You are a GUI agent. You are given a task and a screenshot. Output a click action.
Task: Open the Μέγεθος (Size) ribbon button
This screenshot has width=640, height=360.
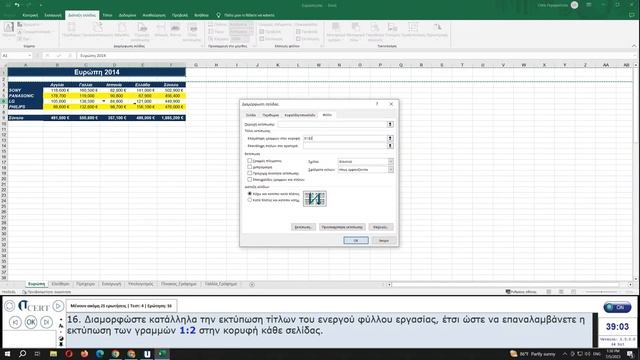[122, 30]
